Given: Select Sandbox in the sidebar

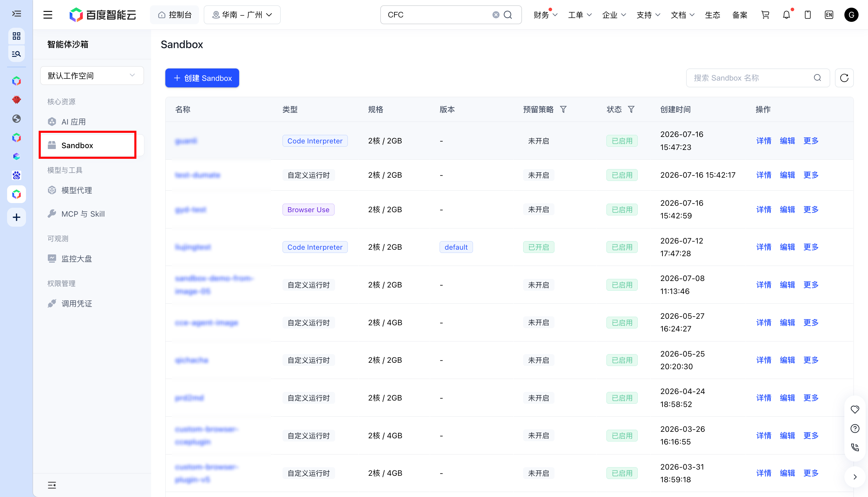Looking at the screenshot, I should point(92,145).
